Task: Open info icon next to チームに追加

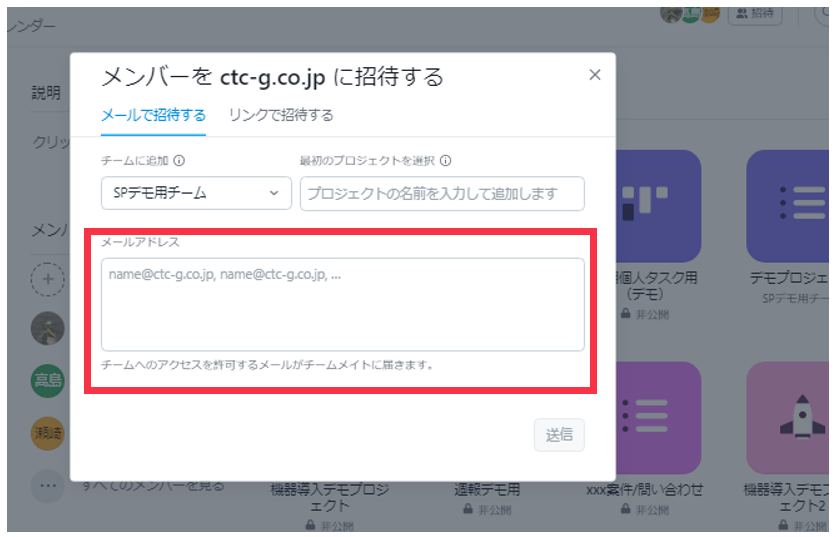Action: click(x=179, y=161)
